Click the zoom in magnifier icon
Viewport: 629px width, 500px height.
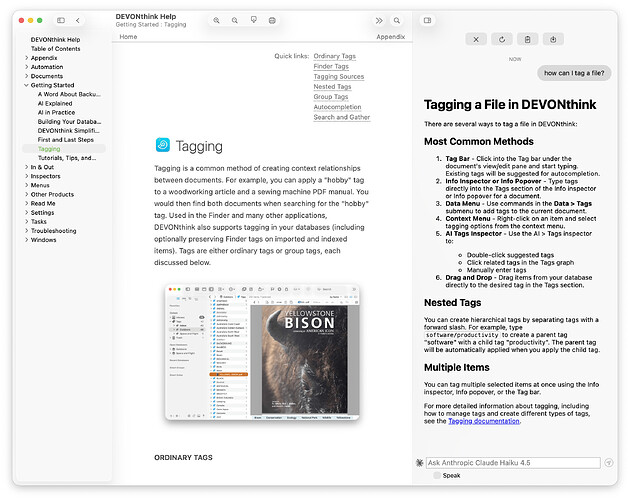[216, 20]
